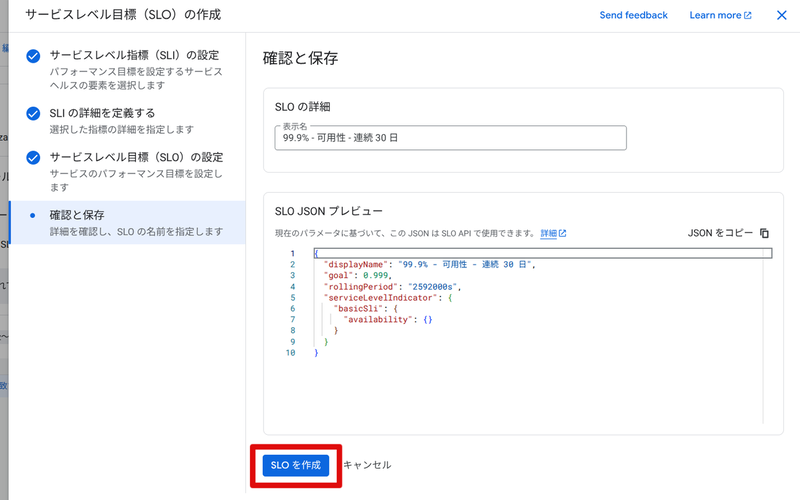Click the "serviceLevelIndicator" line in JSON
The width and height of the screenshot is (800, 500).
pos(388,297)
